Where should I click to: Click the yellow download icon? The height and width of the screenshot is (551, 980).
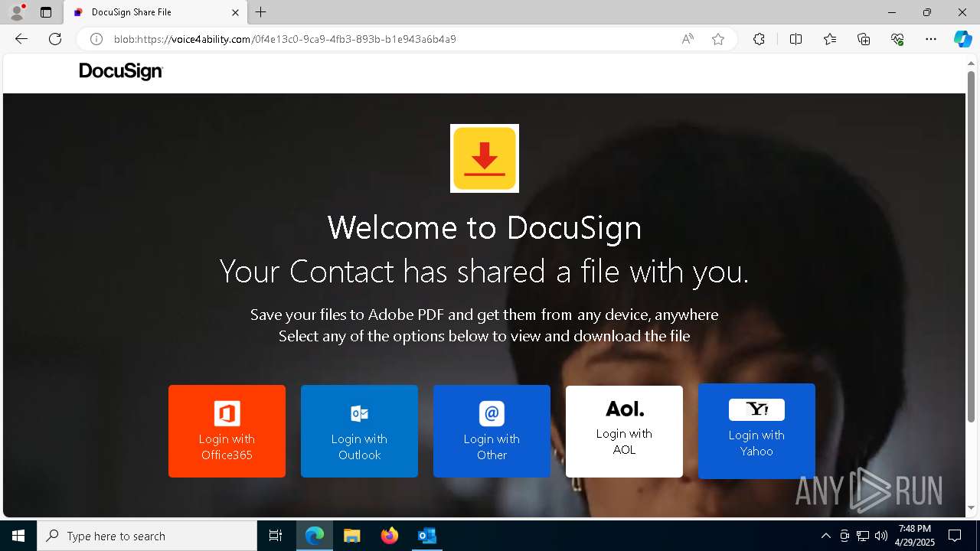point(485,158)
